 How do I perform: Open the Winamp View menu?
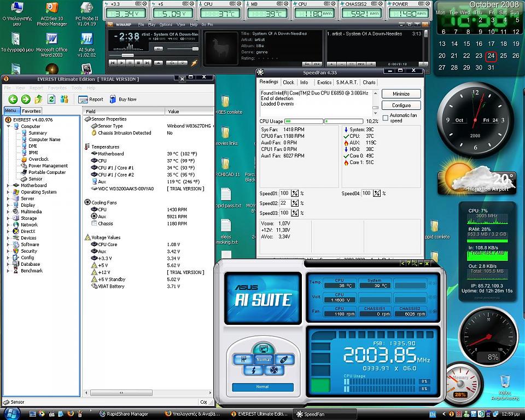tap(181, 25)
